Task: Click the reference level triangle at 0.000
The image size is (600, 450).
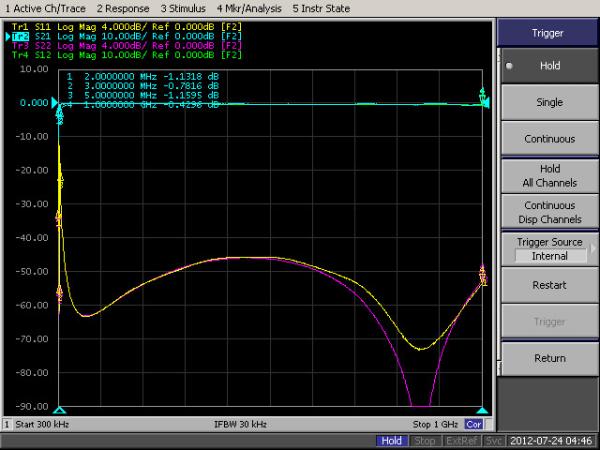Action: click(x=55, y=103)
